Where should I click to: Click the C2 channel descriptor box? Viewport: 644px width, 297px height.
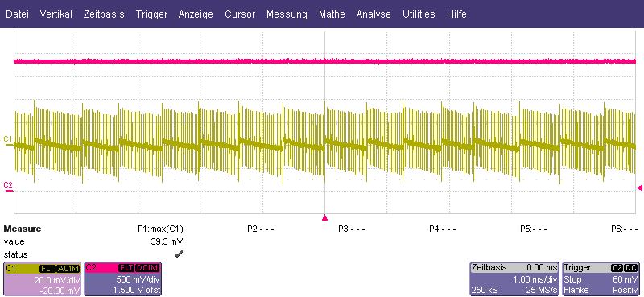click(123, 279)
